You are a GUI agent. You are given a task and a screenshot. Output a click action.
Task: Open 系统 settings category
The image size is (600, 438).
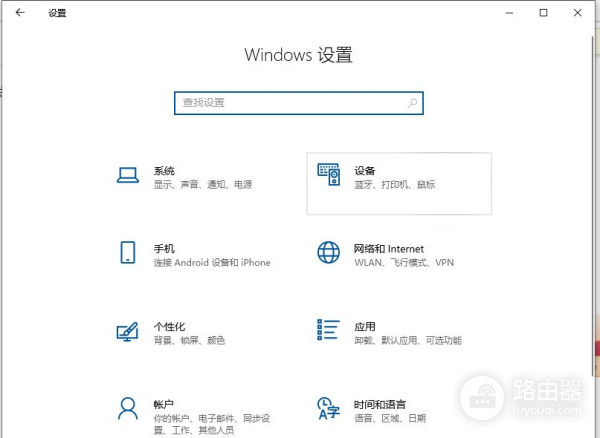[164, 171]
